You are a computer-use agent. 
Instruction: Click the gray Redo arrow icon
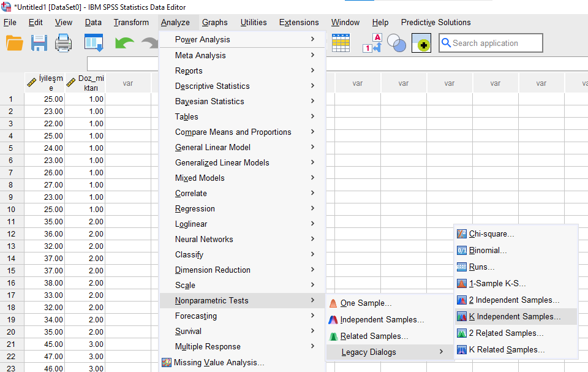click(x=149, y=43)
